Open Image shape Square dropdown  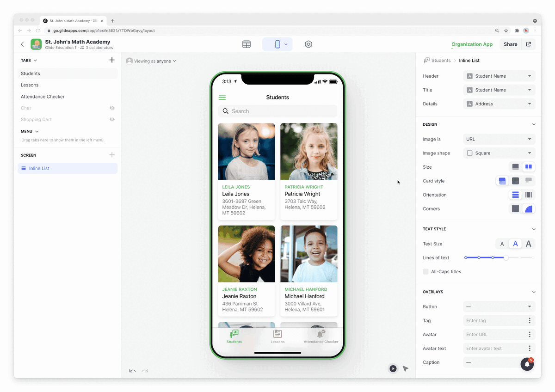click(x=499, y=153)
